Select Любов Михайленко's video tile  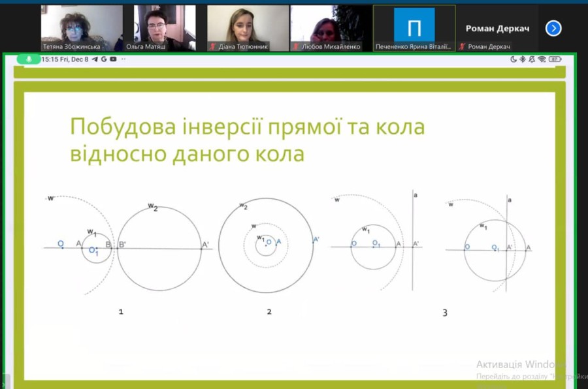coord(331,28)
